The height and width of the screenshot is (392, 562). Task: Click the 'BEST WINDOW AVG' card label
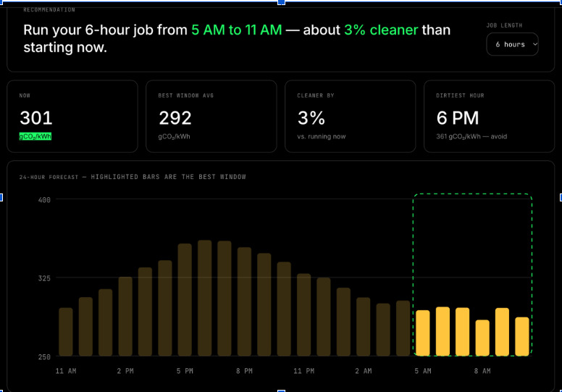point(185,96)
